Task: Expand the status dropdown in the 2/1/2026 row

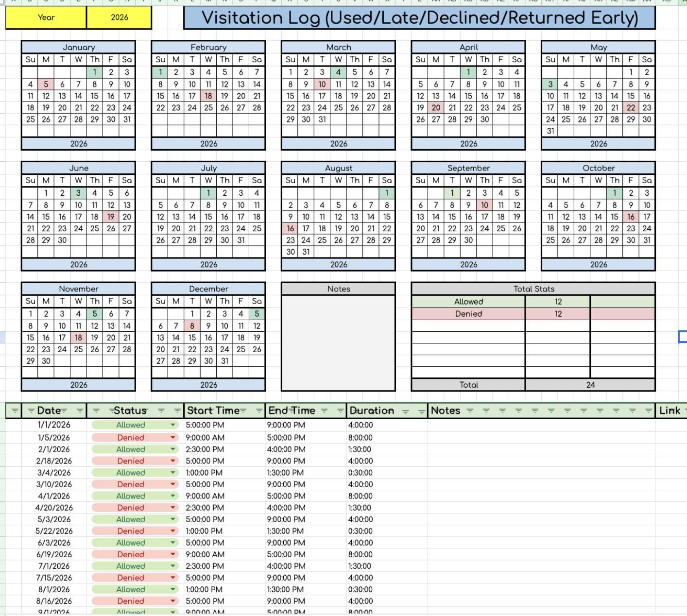Action: [172, 449]
